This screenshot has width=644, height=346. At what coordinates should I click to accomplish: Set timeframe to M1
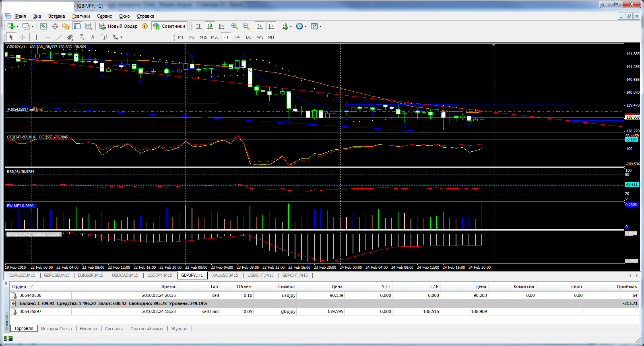181,37
